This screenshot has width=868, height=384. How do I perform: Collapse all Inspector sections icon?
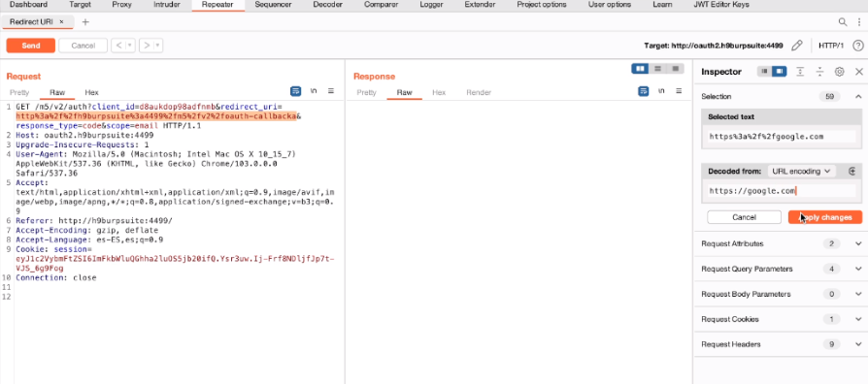pyautogui.click(x=819, y=72)
